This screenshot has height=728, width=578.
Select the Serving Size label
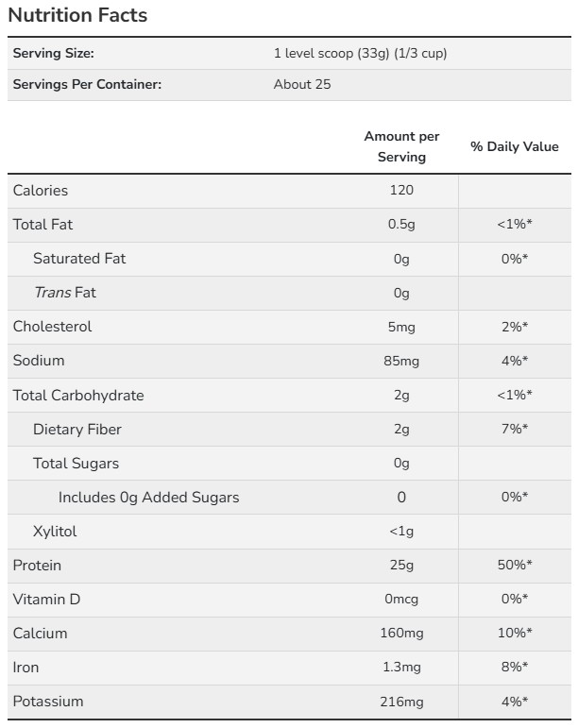pyautogui.click(x=54, y=54)
